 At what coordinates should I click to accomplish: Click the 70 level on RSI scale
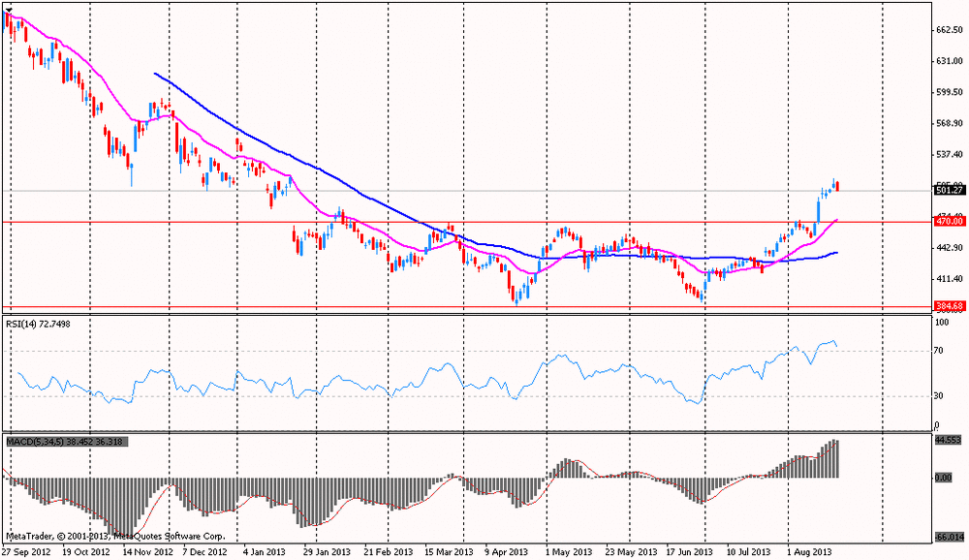coord(939,351)
